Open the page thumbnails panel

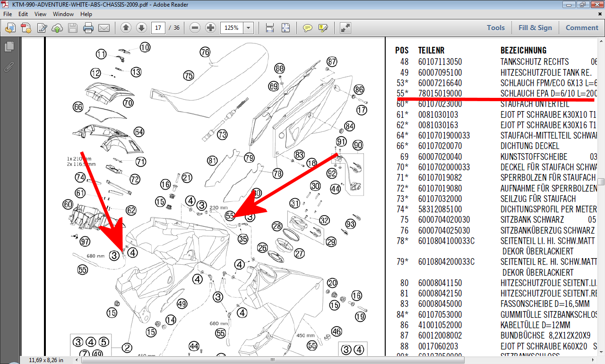[9, 47]
